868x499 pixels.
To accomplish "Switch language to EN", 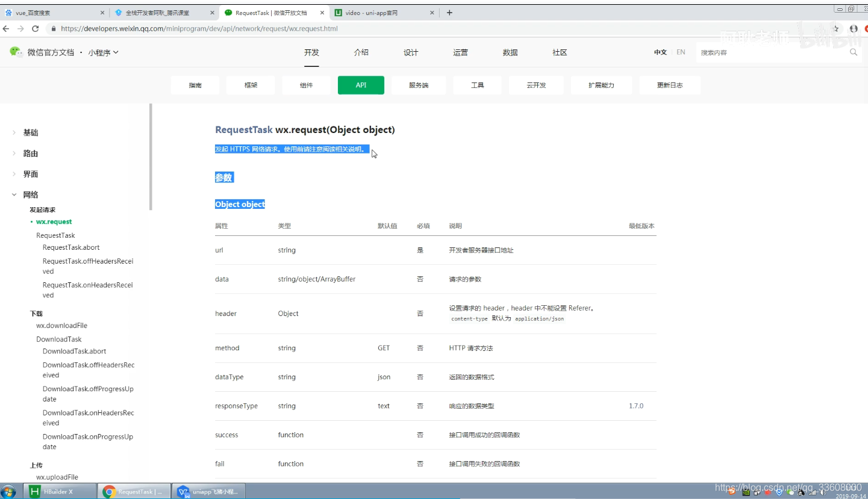I will [681, 52].
